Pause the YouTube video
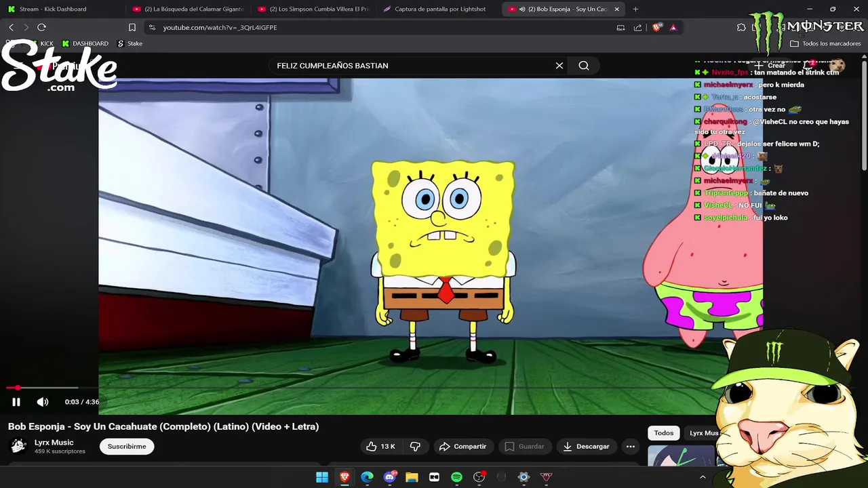The image size is (868, 488). click(16, 402)
